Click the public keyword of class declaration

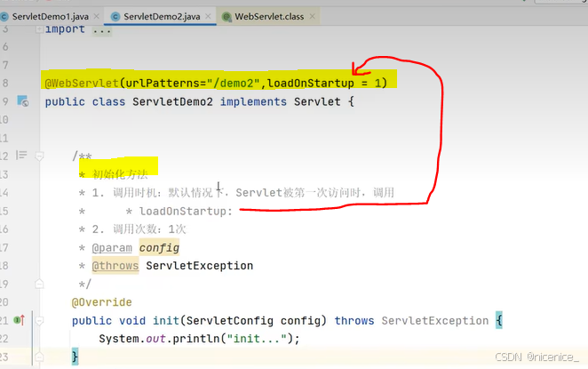(65, 101)
